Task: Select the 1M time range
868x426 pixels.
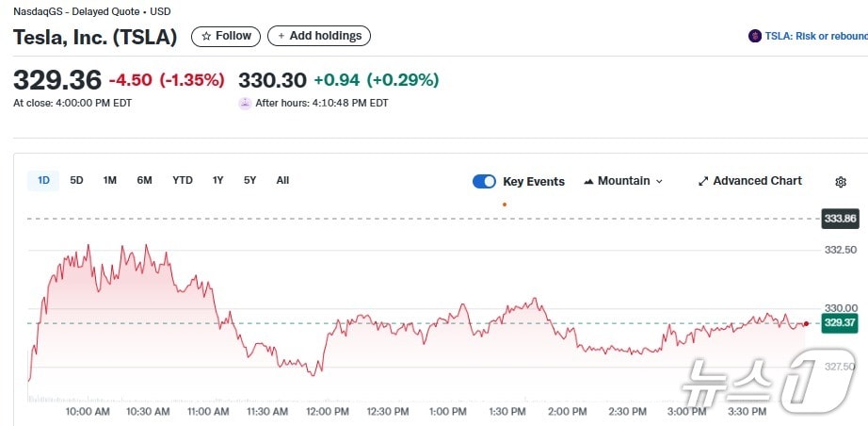Action: (x=109, y=180)
